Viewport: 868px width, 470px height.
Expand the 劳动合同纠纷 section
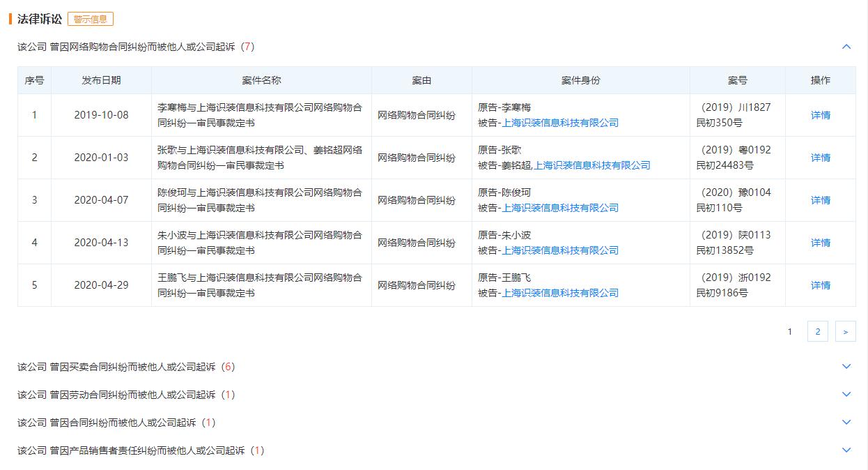pyautogui.click(x=846, y=394)
